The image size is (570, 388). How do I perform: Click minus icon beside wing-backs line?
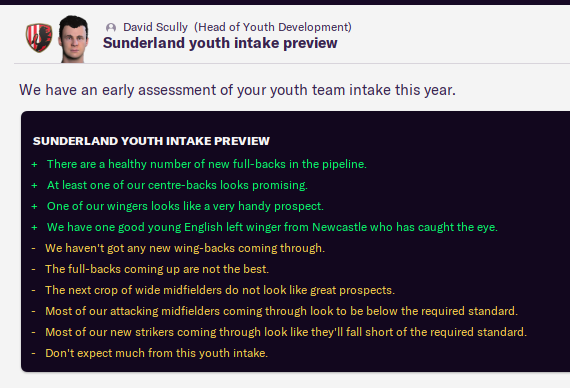[33, 248]
